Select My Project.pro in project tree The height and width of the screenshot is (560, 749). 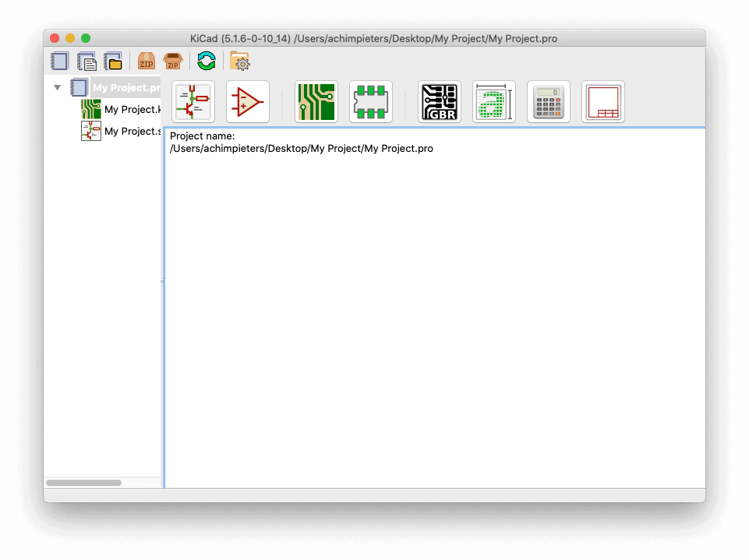coord(126,87)
